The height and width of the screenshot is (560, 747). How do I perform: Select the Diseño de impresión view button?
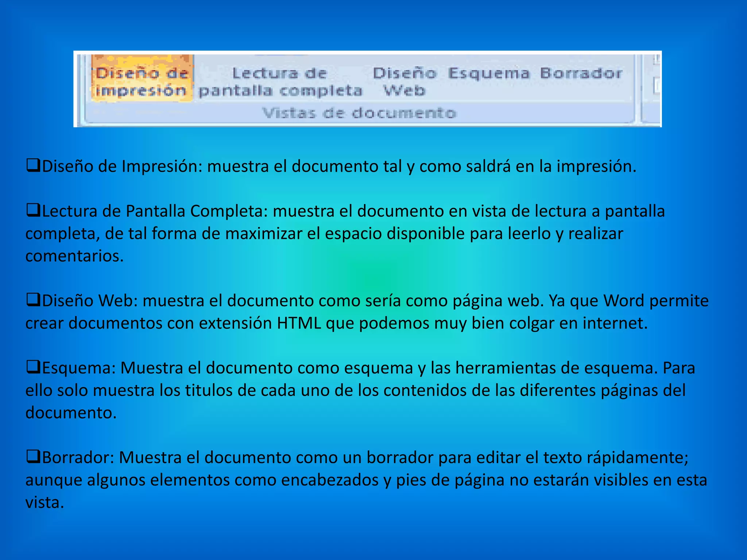(x=142, y=78)
